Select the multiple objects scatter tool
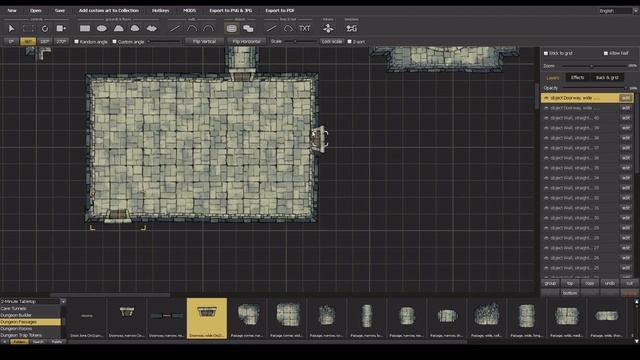 pos(248,28)
